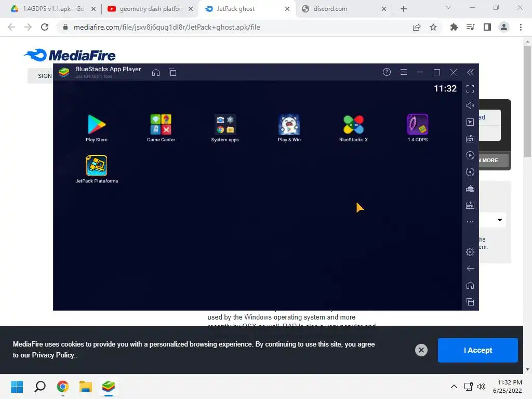The height and width of the screenshot is (399, 532).
Task: Click BlueStacks volume icon
Action: pos(470,105)
